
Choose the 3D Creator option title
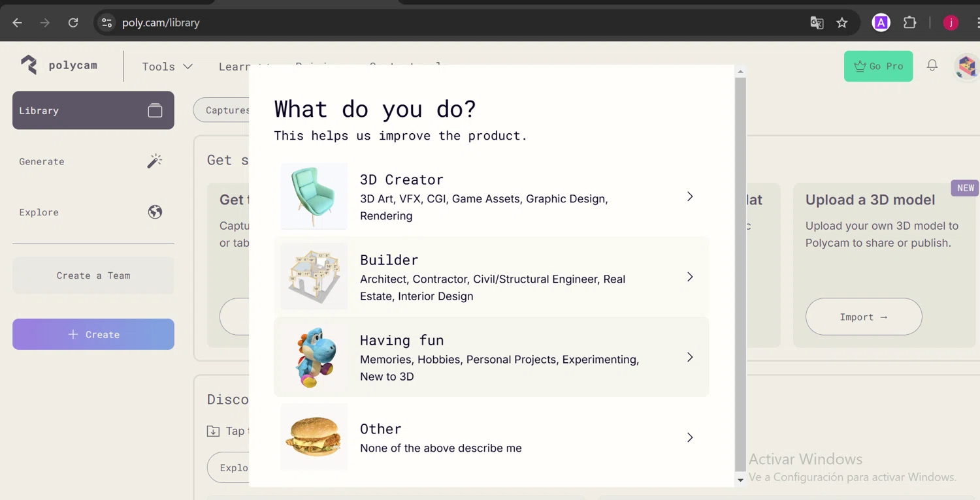tap(402, 180)
